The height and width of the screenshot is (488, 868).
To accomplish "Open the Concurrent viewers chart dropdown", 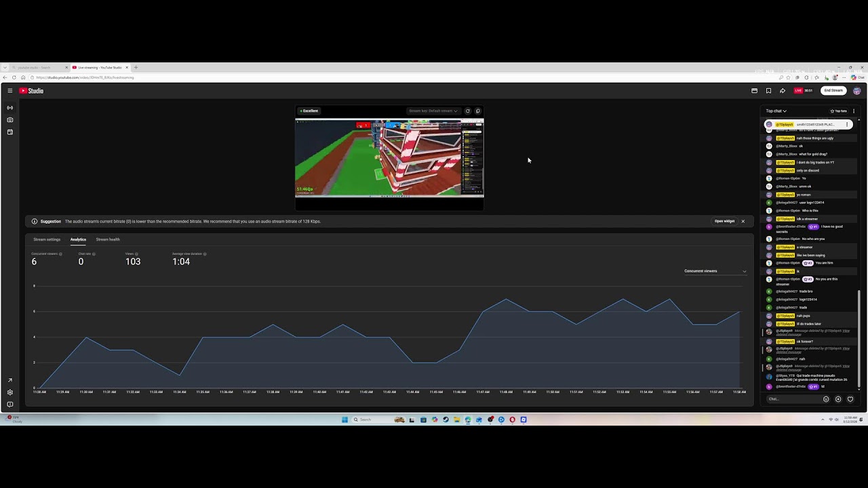I will pos(715,271).
